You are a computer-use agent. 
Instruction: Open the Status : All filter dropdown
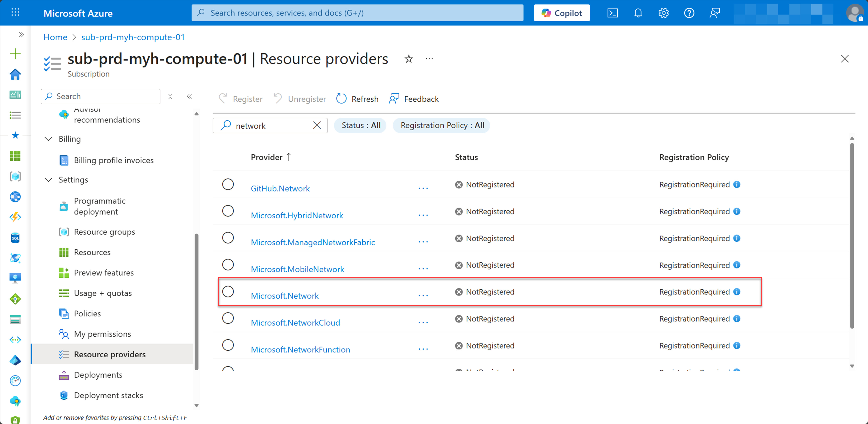tap(360, 125)
